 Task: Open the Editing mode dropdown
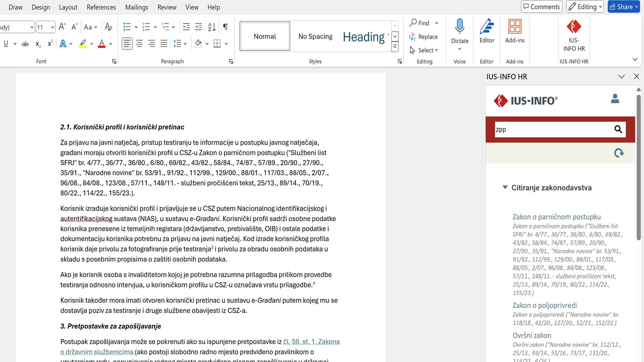coord(585,7)
